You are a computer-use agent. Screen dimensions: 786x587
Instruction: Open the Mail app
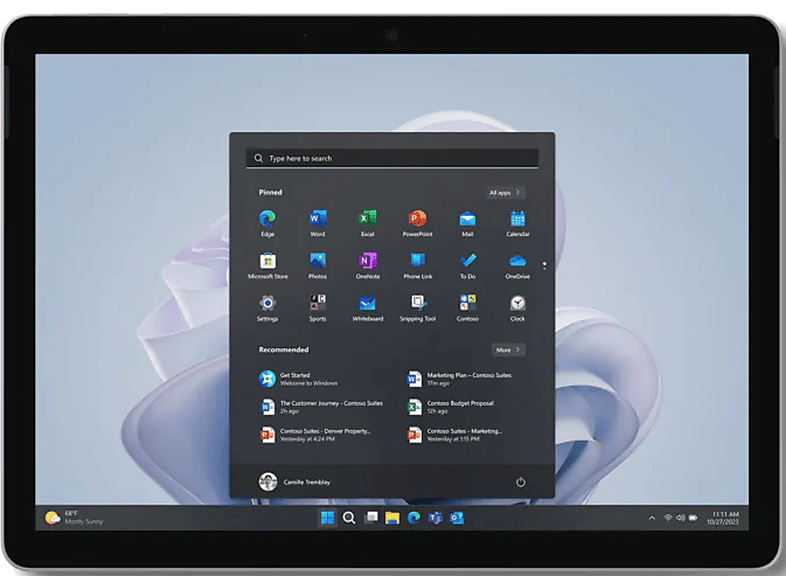(x=467, y=223)
